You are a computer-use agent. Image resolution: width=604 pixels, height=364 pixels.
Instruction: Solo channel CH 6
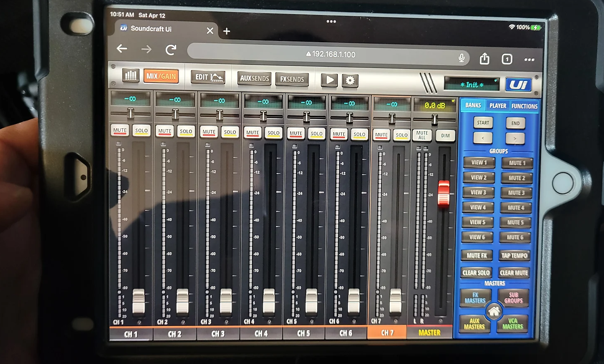pos(359,134)
